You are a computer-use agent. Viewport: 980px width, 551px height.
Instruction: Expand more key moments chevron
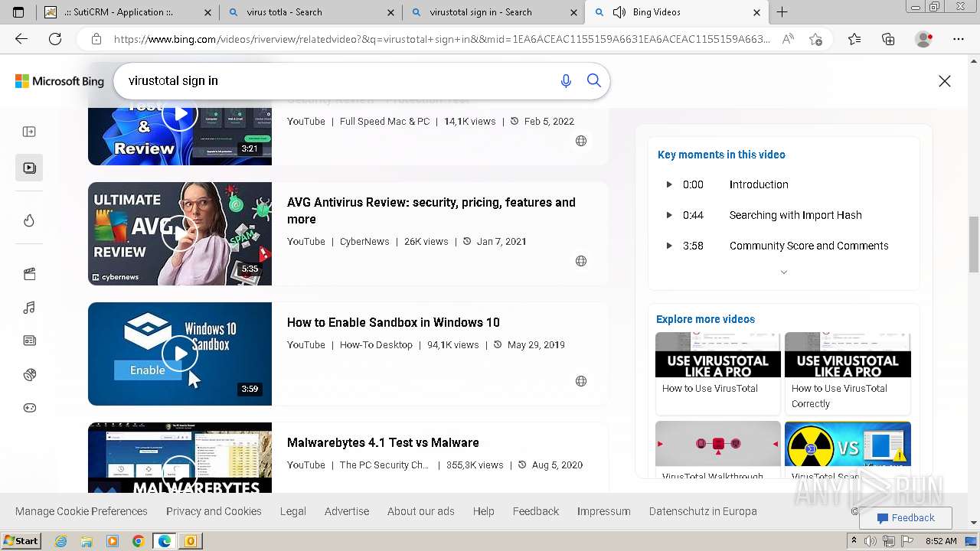click(783, 272)
